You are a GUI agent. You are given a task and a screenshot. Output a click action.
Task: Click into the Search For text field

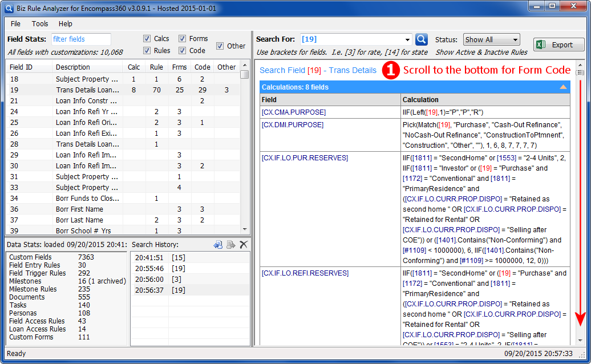(351, 39)
